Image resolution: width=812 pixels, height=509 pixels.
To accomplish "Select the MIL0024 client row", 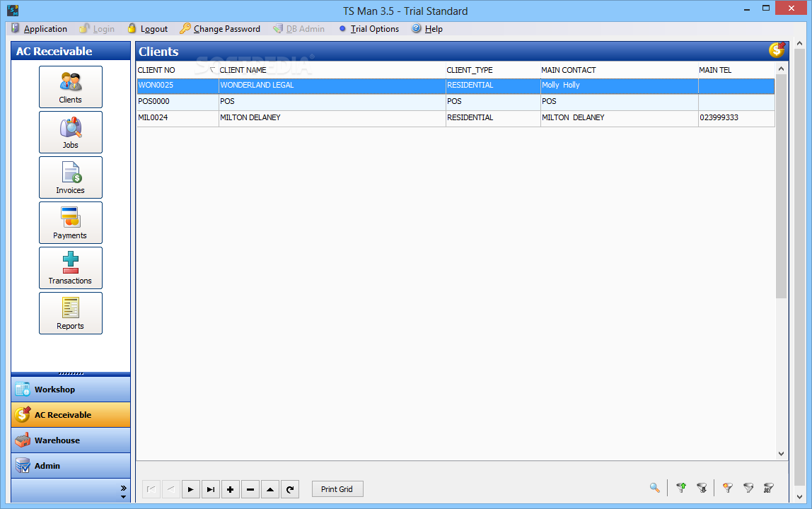I will pyautogui.click(x=456, y=118).
